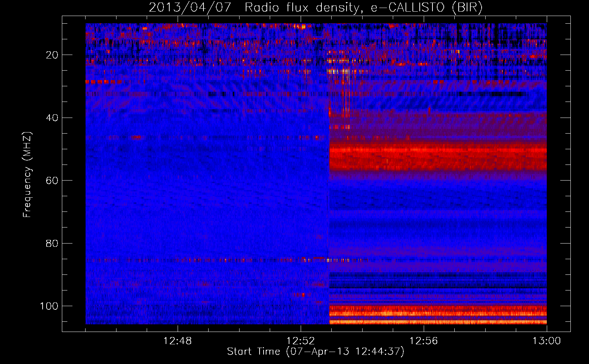The height and width of the screenshot is (364, 589).
Task: Click the x-axis time label "12:52"
Action: (x=301, y=341)
